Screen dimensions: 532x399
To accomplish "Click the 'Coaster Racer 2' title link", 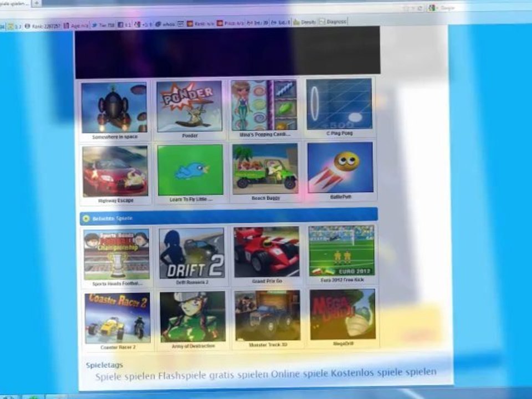I will click(118, 347).
